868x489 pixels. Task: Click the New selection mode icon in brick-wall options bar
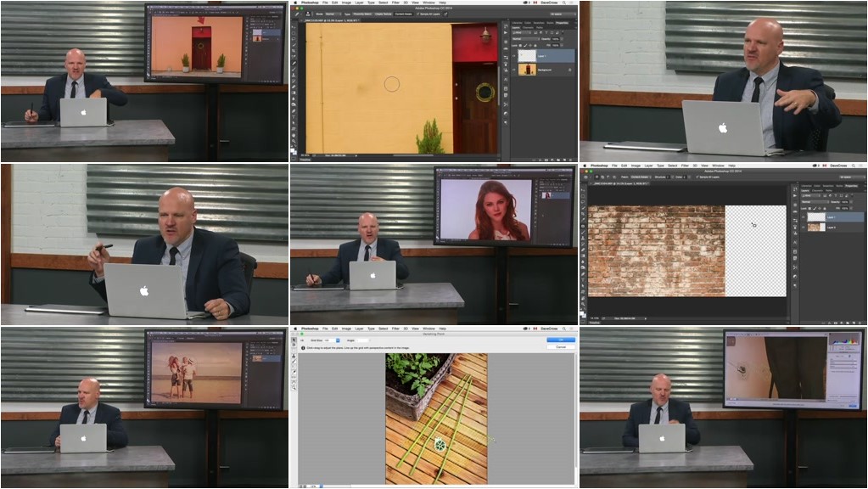click(596, 177)
